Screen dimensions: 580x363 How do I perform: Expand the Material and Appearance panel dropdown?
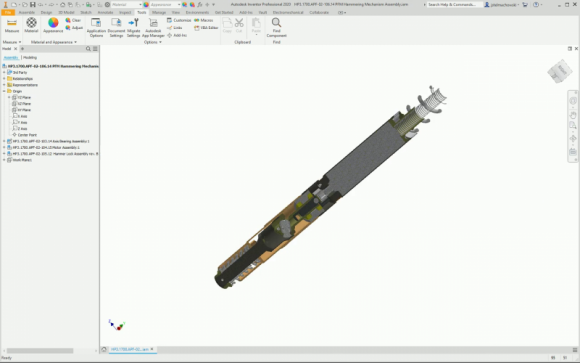pyautogui.click(x=75, y=42)
